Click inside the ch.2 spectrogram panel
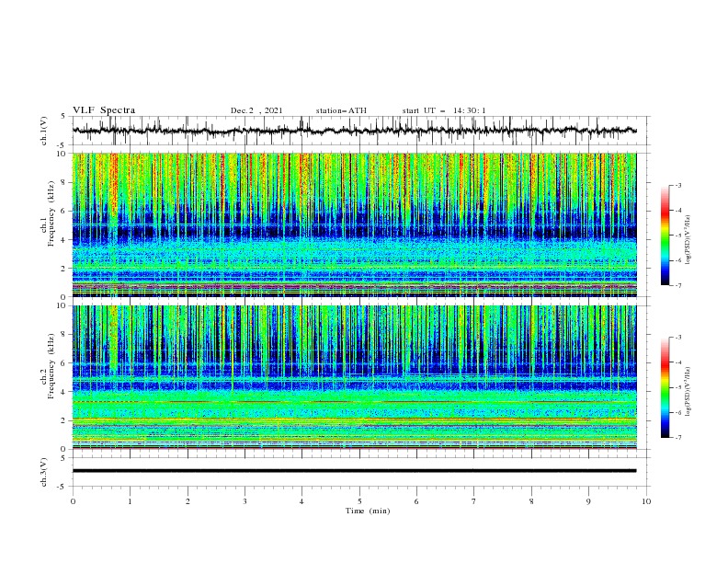Screen dimensions: 728x563 pos(354,377)
